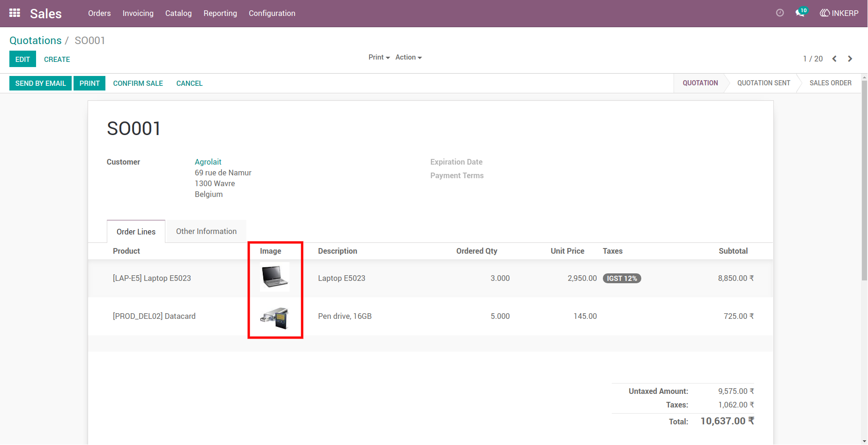868x445 pixels.
Task: Click the SALES ORDER status stage
Action: [831, 83]
